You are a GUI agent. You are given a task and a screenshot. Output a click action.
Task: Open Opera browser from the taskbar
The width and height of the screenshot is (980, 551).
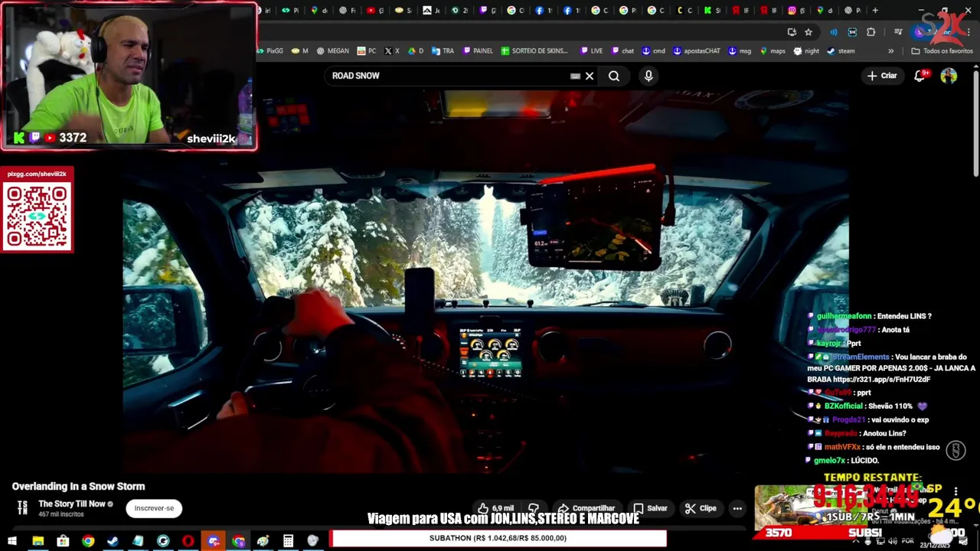click(188, 541)
